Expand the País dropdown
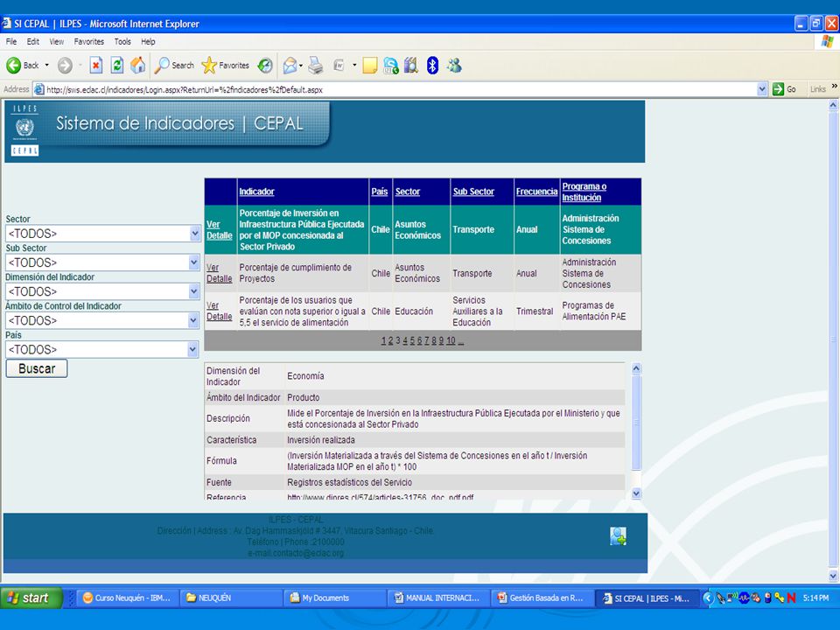Image resolution: width=840 pixels, height=630 pixels. point(194,349)
